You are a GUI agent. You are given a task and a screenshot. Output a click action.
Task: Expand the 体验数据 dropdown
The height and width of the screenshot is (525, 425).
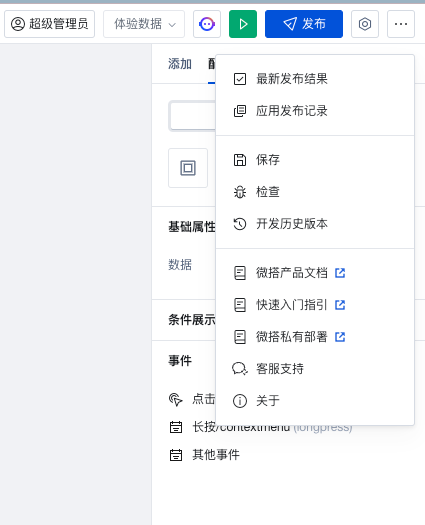(x=144, y=24)
